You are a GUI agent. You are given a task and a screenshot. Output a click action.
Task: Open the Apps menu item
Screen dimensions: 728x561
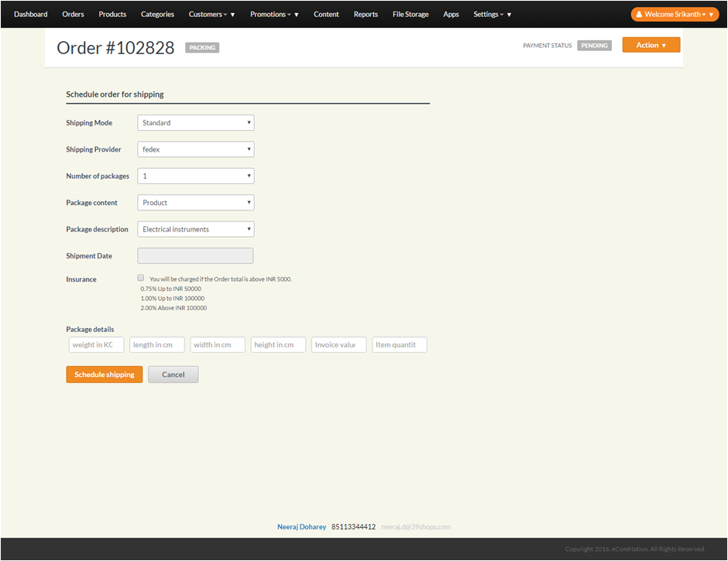click(451, 15)
